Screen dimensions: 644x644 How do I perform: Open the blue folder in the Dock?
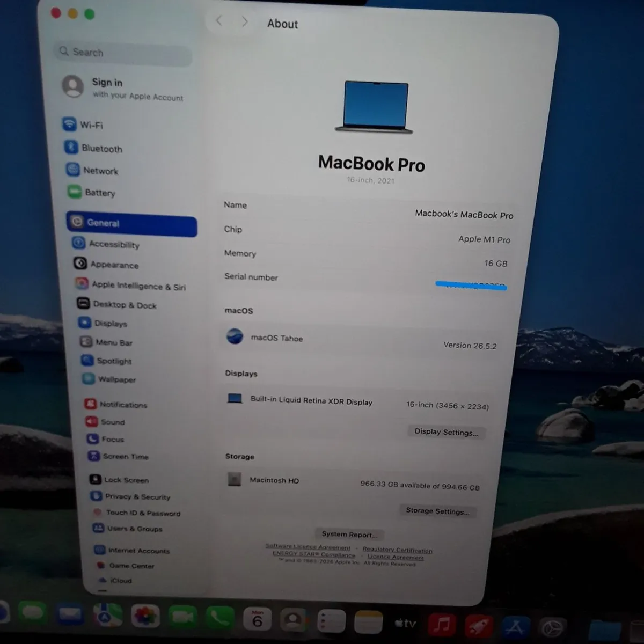point(605,630)
